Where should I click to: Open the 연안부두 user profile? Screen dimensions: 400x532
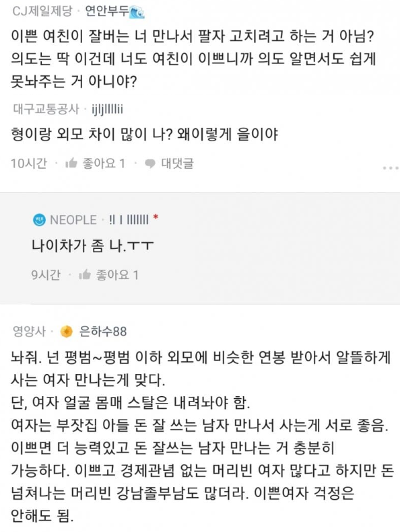tap(106, 11)
